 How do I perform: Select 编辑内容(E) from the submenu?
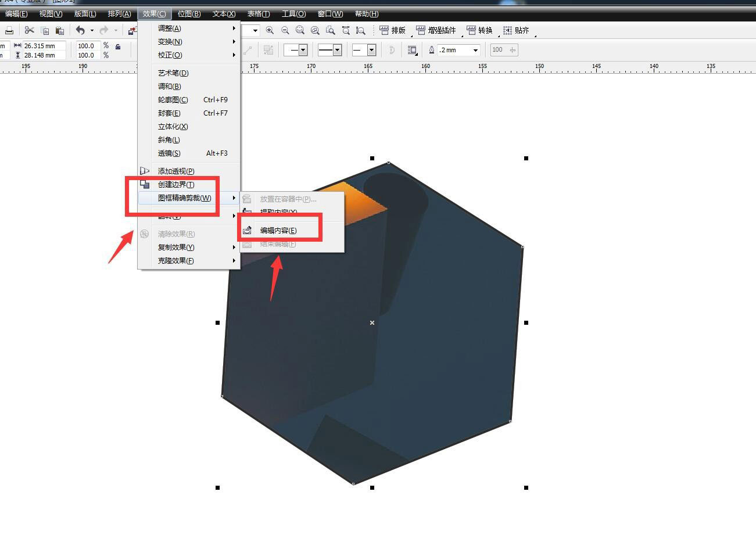click(x=278, y=230)
